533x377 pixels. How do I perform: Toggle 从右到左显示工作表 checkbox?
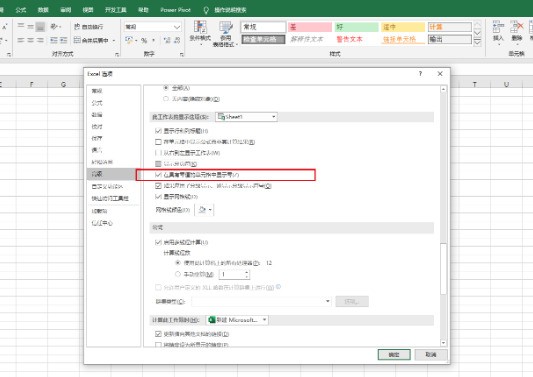coord(158,153)
